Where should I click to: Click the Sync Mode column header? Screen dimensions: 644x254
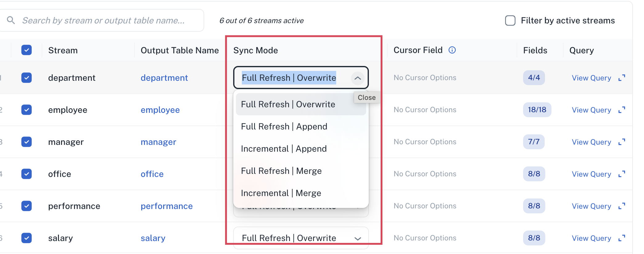(256, 50)
